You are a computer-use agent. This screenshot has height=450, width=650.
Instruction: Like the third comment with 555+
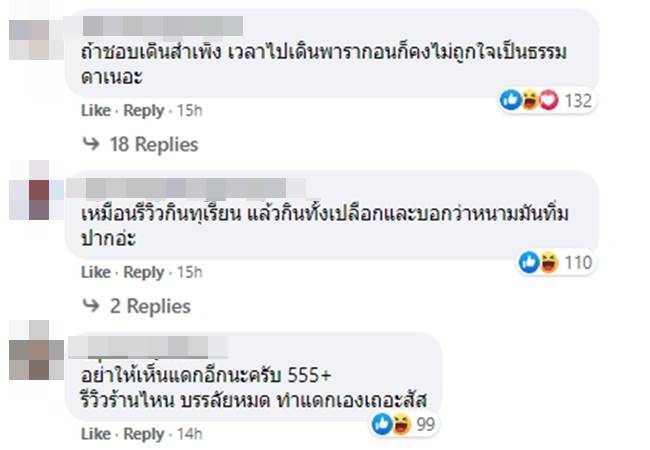click(95, 434)
